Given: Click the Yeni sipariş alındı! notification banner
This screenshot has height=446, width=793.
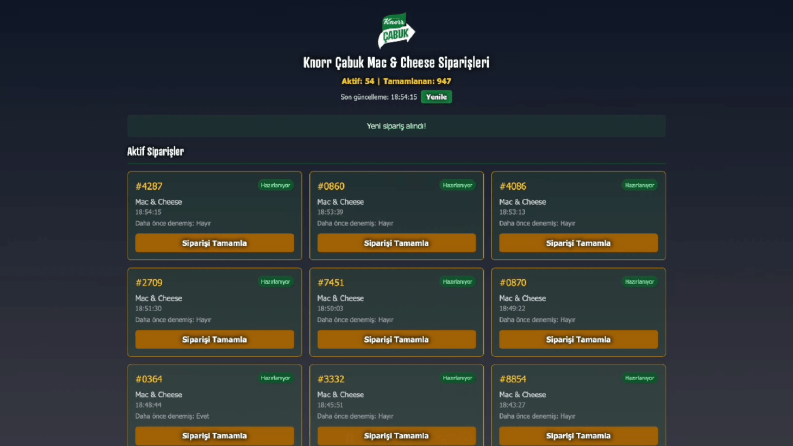Looking at the screenshot, I should [x=396, y=126].
